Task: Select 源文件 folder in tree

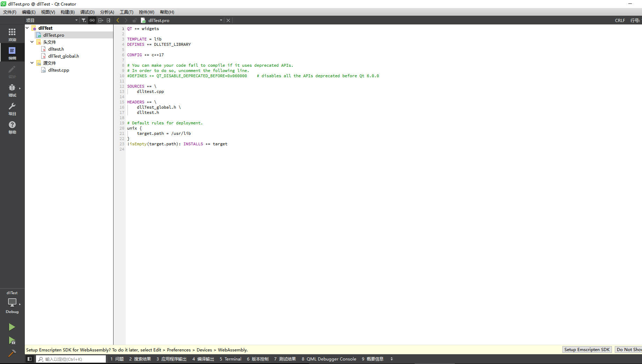Action: (49, 63)
